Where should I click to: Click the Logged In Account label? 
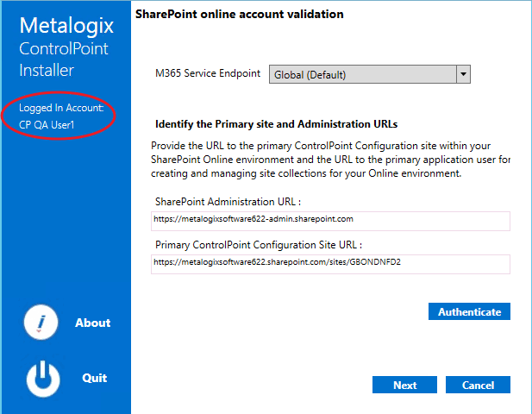61,109
